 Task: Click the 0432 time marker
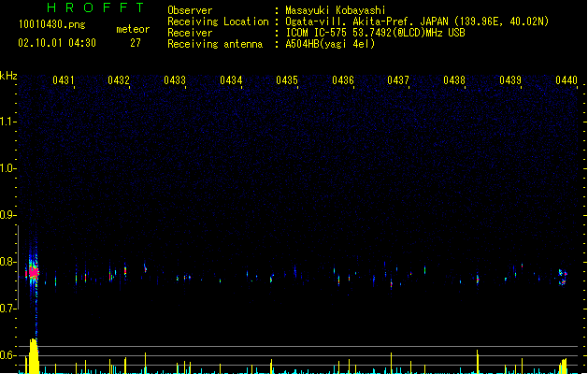pyautogui.click(x=119, y=80)
